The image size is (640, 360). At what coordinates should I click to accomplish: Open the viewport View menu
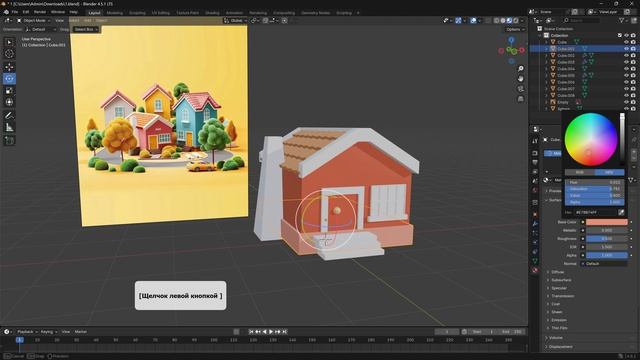pos(60,20)
